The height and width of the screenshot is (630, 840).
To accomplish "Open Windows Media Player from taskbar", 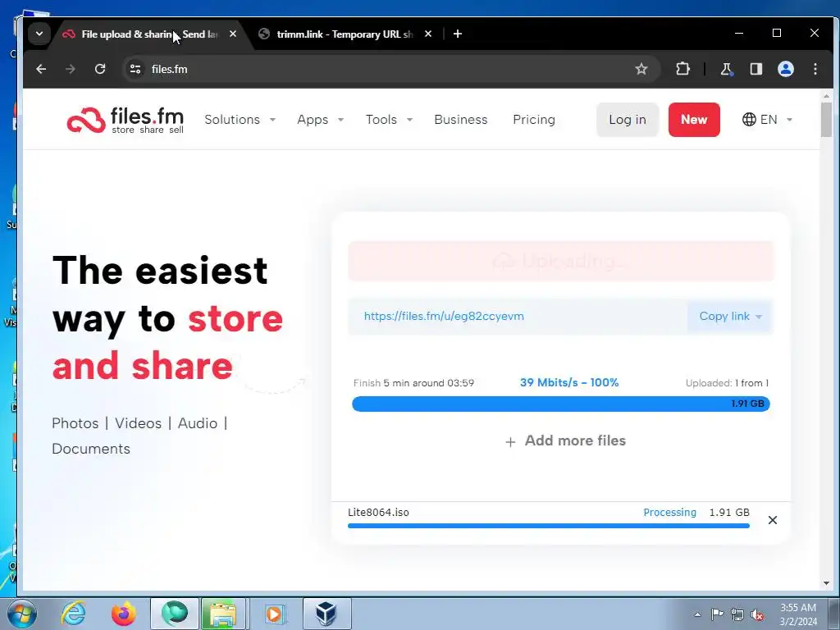I will (275, 614).
